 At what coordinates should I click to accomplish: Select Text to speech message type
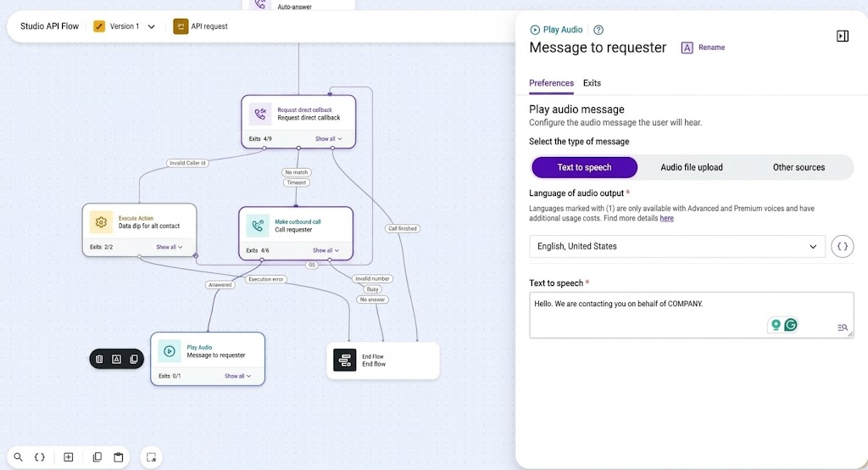click(585, 167)
